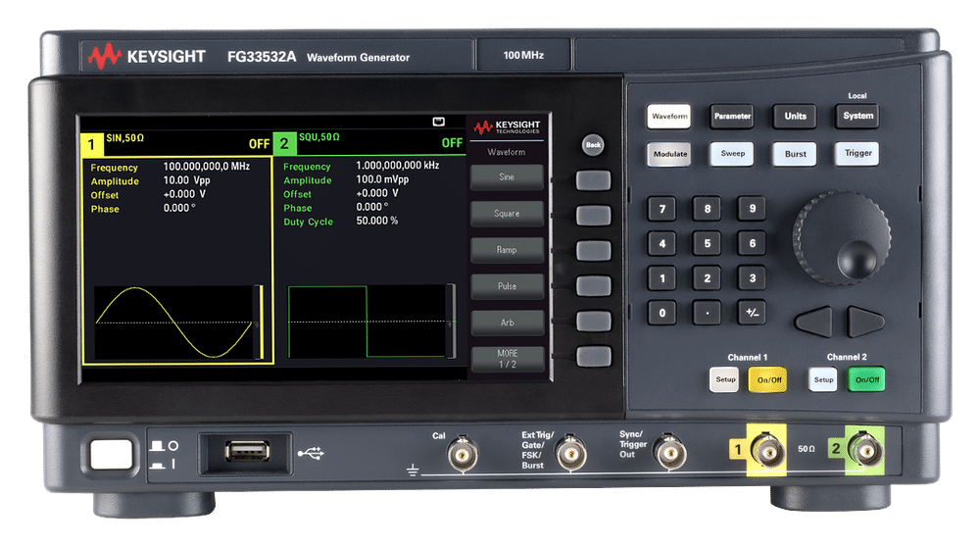
Task: Click the right arrow cursor key
Action: (x=865, y=322)
